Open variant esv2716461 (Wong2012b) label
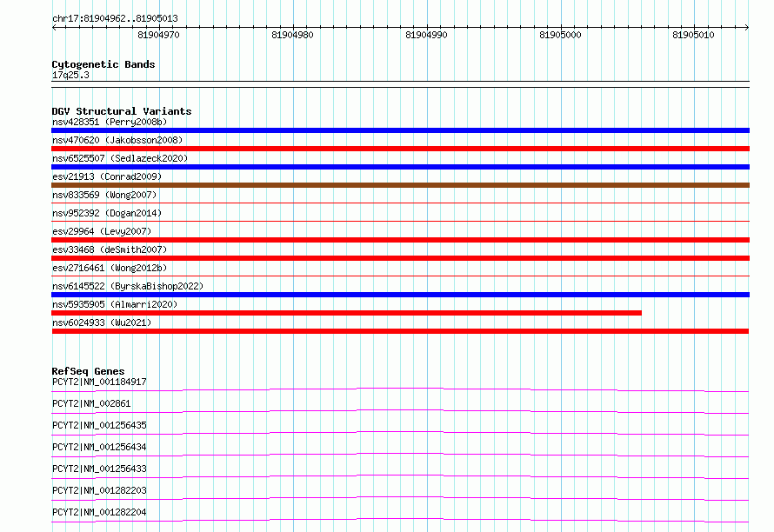 (110, 268)
